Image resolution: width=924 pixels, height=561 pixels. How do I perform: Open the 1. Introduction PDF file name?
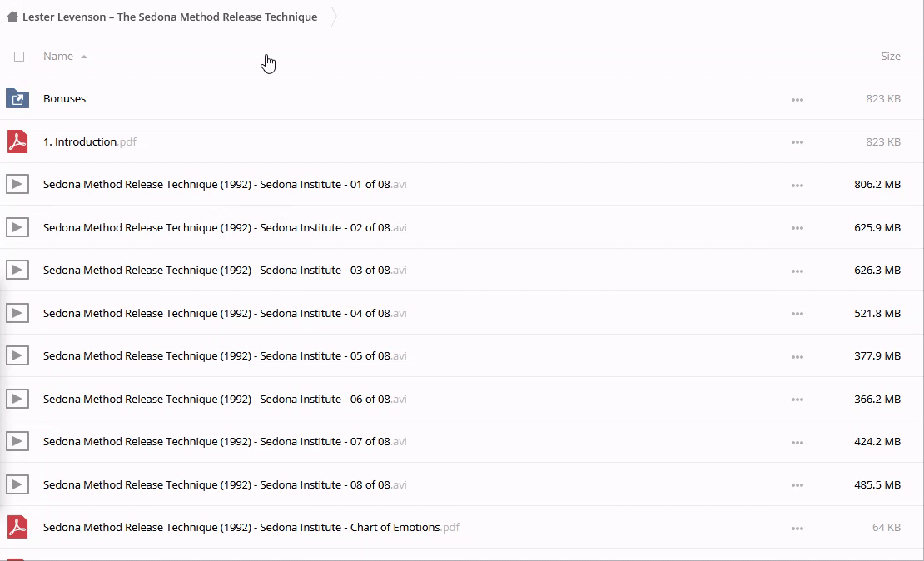[80, 142]
